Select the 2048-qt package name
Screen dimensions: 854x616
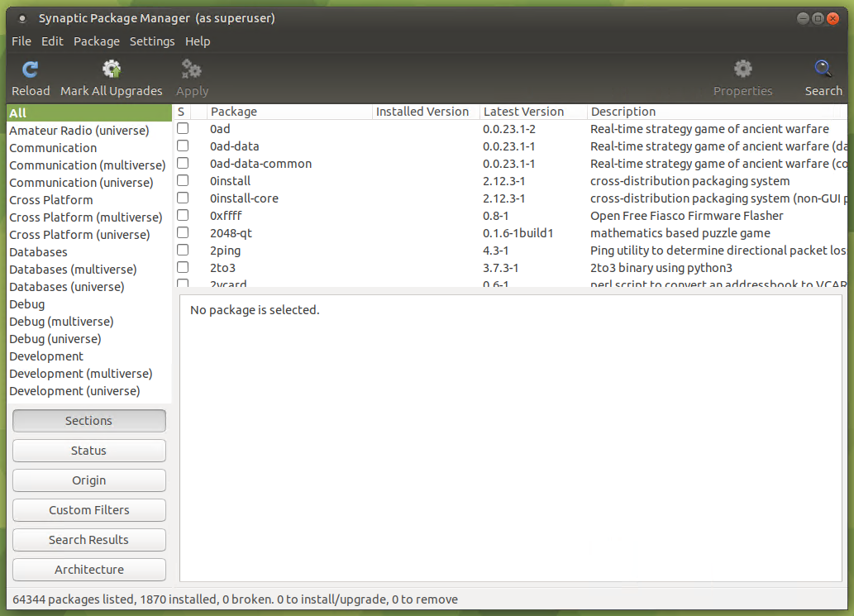231,234
